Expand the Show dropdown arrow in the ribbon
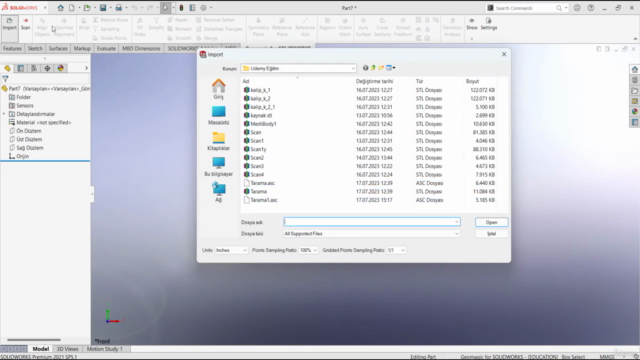 pyautogui.click(x=472, y=39)
